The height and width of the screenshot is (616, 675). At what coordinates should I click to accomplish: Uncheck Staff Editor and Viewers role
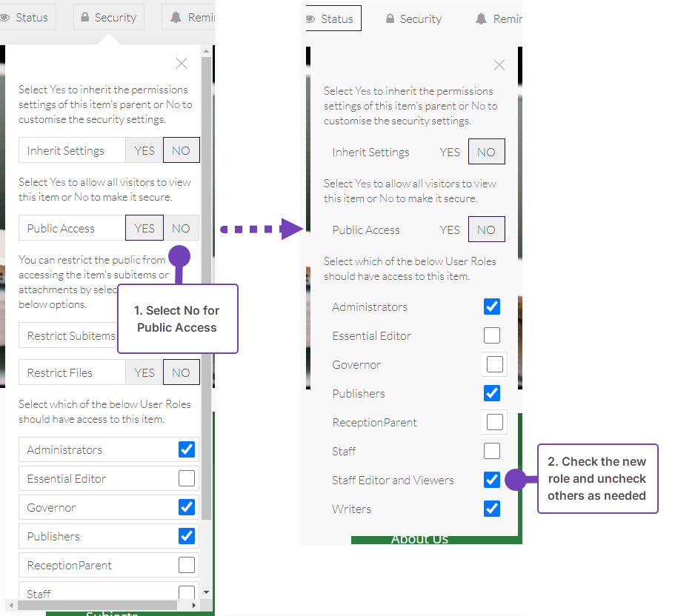point(492,480)
